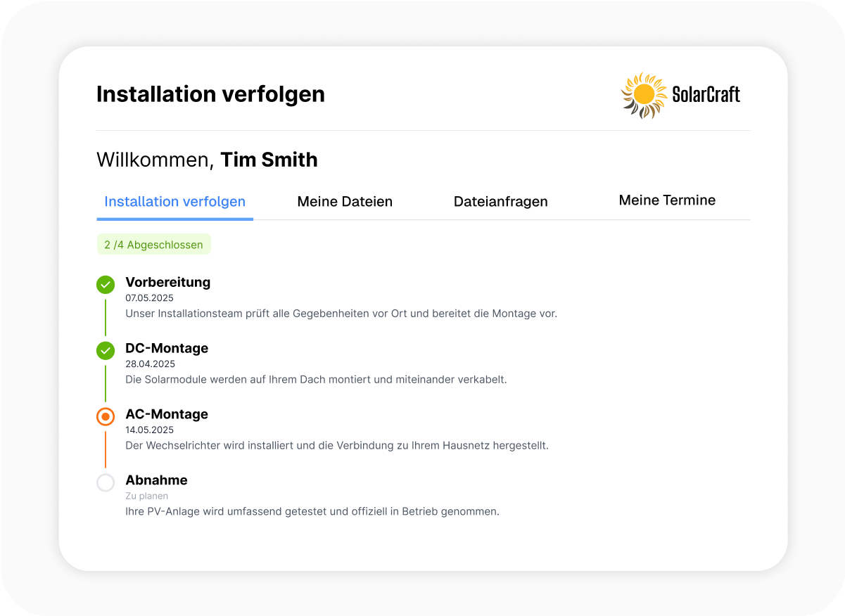Click the Vorbereitung step title
The height and width of the screenshot is (616, 845).
pyautogui.click(x=168, y=282)
